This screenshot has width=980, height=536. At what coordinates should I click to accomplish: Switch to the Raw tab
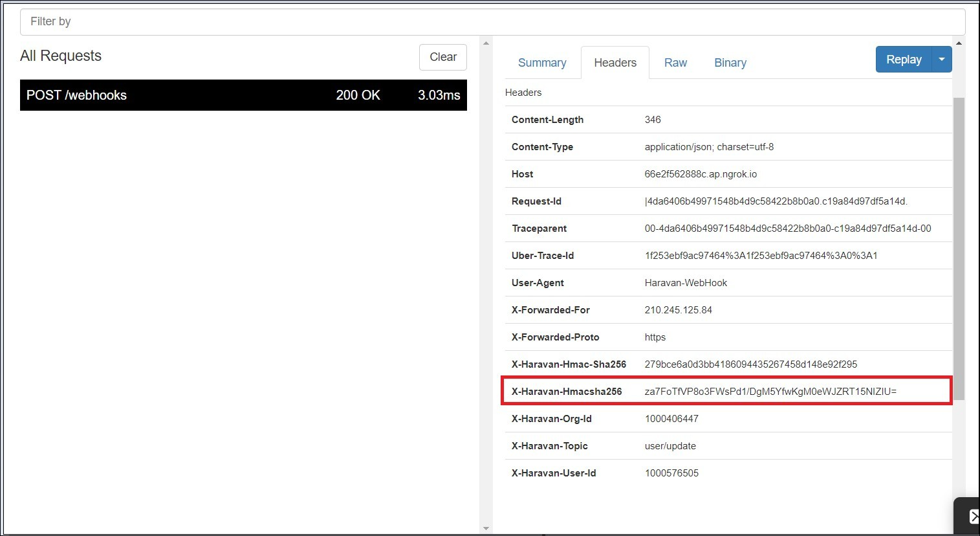(675, 62)
